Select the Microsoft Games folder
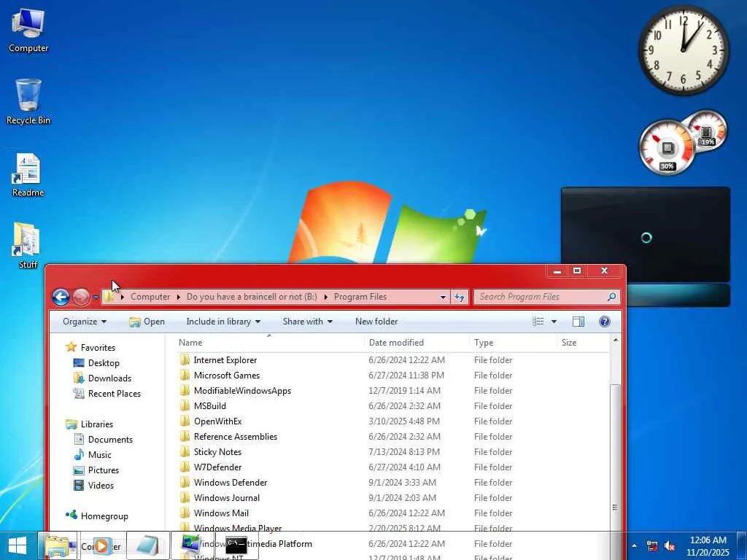Screen dimensions: 747x560 point(226,376)
